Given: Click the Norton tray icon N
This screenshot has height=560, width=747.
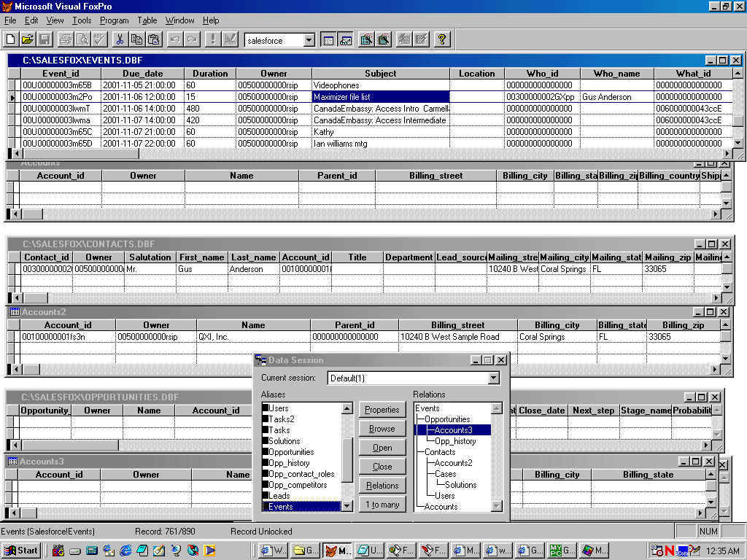Looking at the screenshot, I should pos(670,551).
